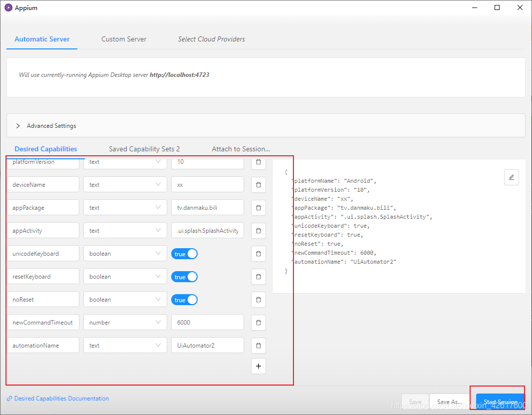Select the Attach to Session tab
This screenshot has height=415, width=532.
pos(241,149)
